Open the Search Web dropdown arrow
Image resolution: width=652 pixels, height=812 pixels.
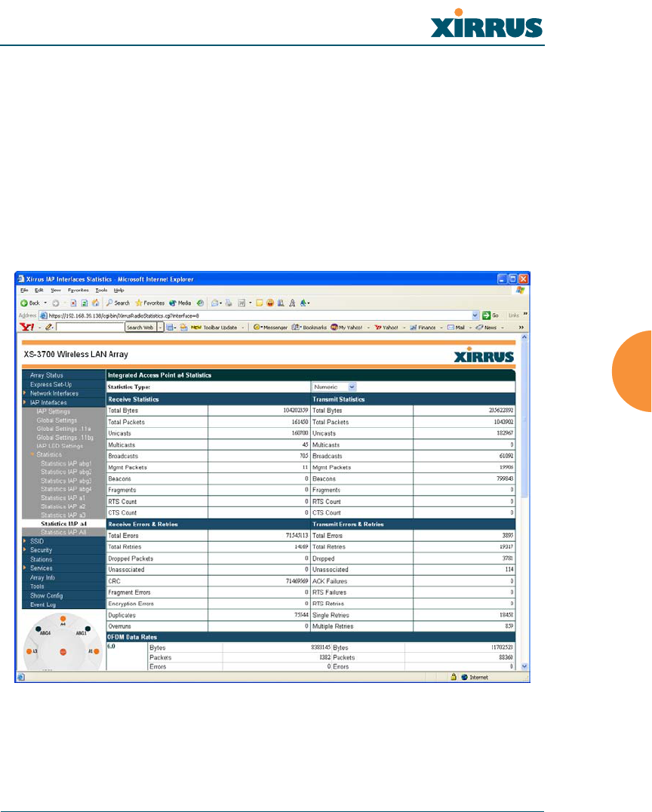(x=160, y=328)
